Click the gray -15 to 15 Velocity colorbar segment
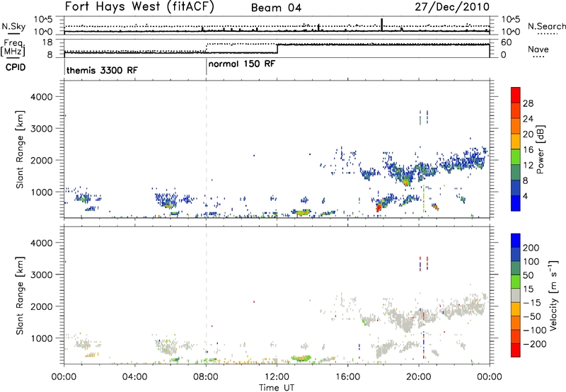The width and height of the screenshot is (566, 392). (516, 295)
